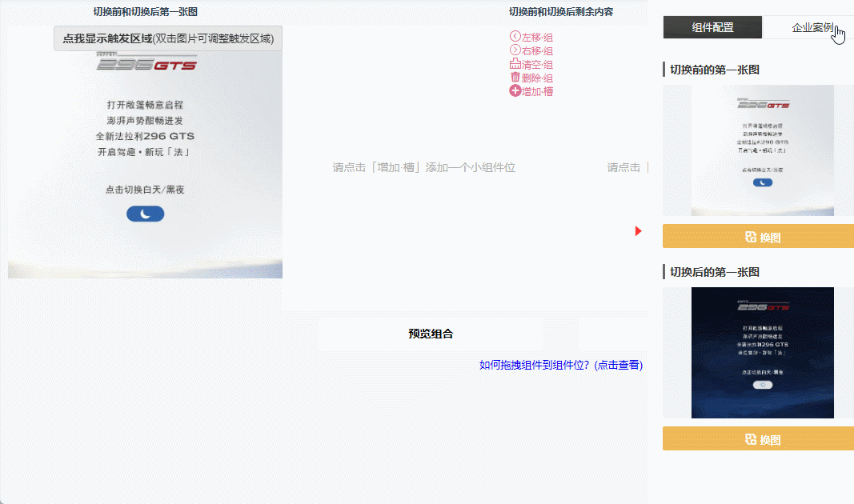
Task: Click the 删除·组 trash icon
Action: [x=515, y=78]
